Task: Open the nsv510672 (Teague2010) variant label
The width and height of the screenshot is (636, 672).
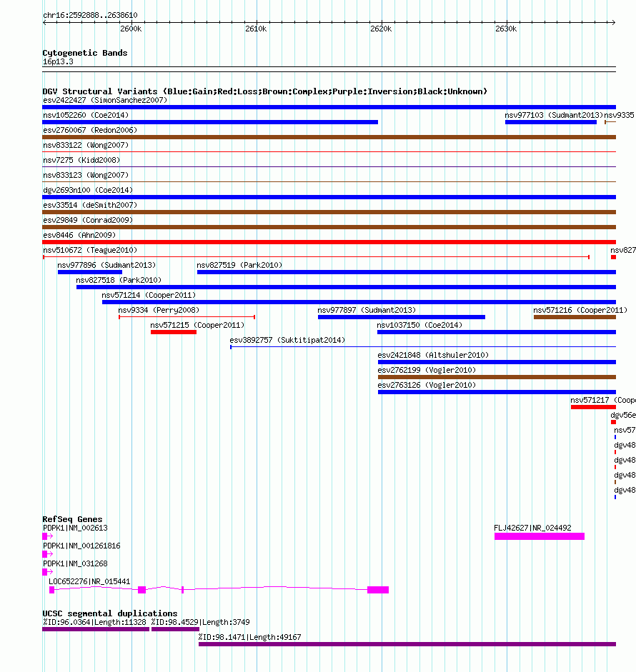Action: tap(90, 250)
